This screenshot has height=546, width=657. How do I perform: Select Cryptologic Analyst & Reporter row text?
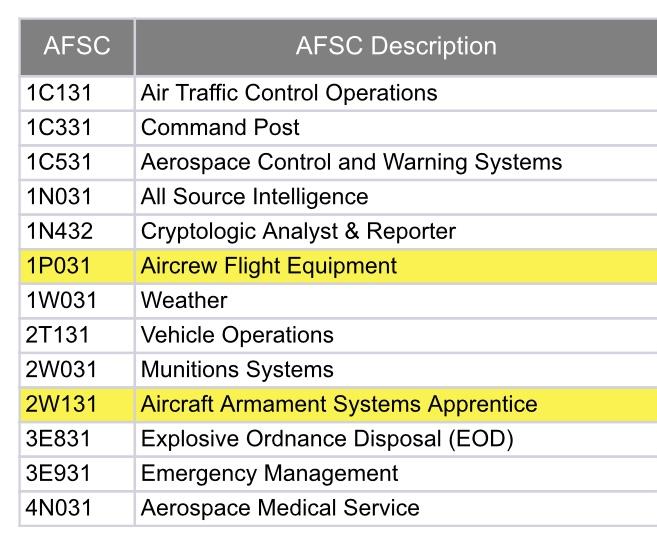298,232
